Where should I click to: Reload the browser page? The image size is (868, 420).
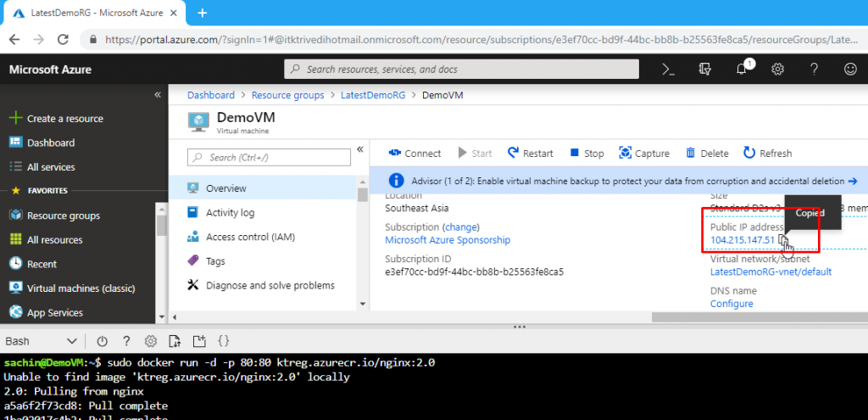pyautogui.click(x=63, y=39)
